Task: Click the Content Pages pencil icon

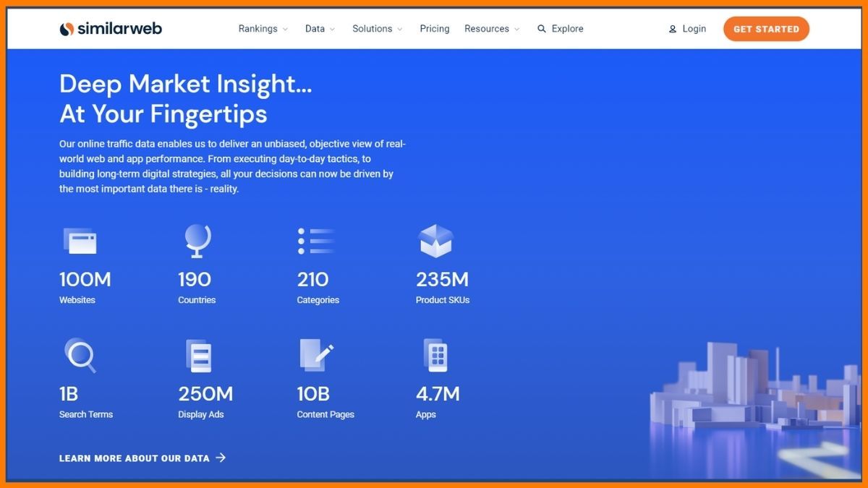Action: tap(315, 355)
